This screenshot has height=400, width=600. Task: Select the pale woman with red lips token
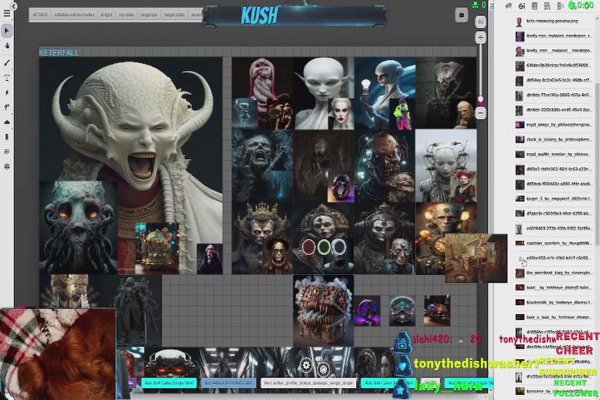pyautogui.click(x=341, y=114)
